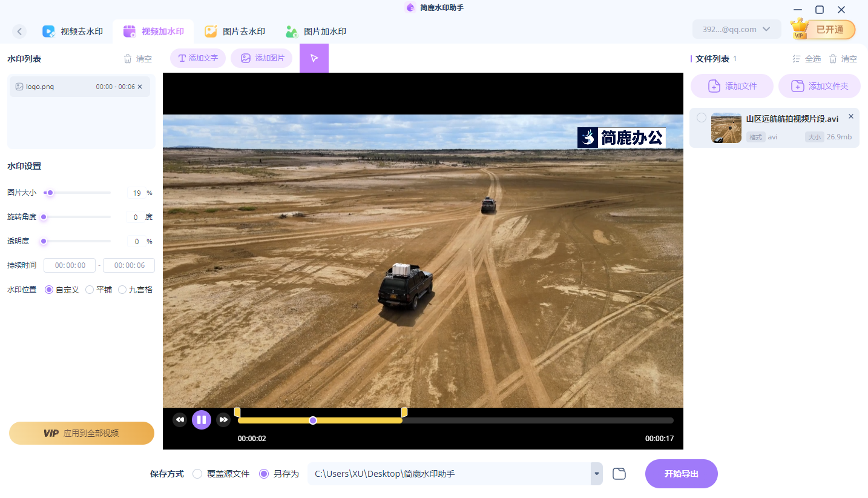Select the cursor pointer tool

pos(314,58)
